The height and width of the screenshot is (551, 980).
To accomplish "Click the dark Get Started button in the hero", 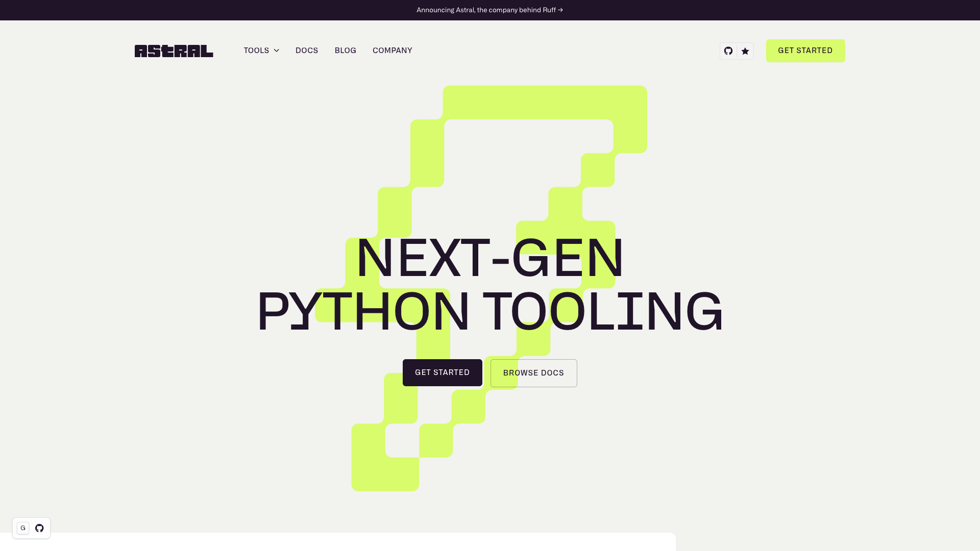I will pyautogui.click(x=443, y=372).
